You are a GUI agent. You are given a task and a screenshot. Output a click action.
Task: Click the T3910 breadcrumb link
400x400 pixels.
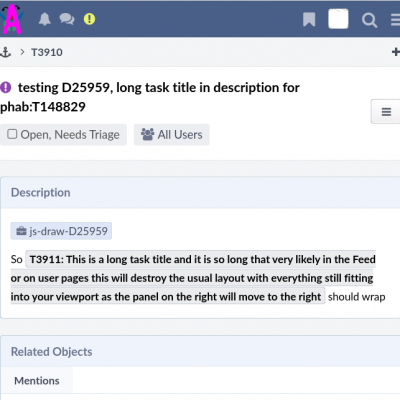(x=47, y=52)
